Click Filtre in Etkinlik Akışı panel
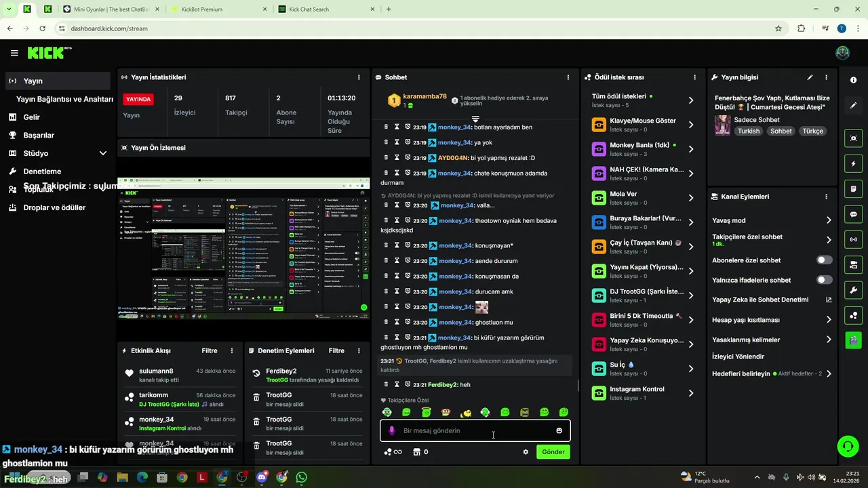The image size is (868, 488). (x=210, y=351)
